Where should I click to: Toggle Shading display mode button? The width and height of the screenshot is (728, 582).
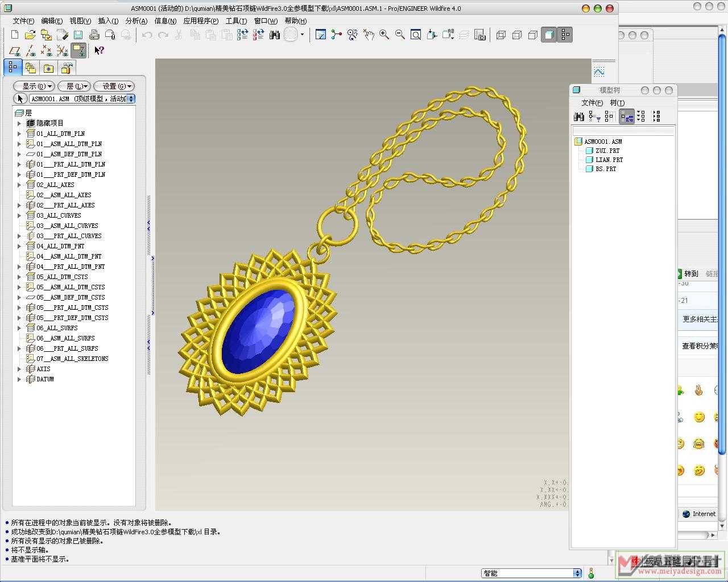549,35
